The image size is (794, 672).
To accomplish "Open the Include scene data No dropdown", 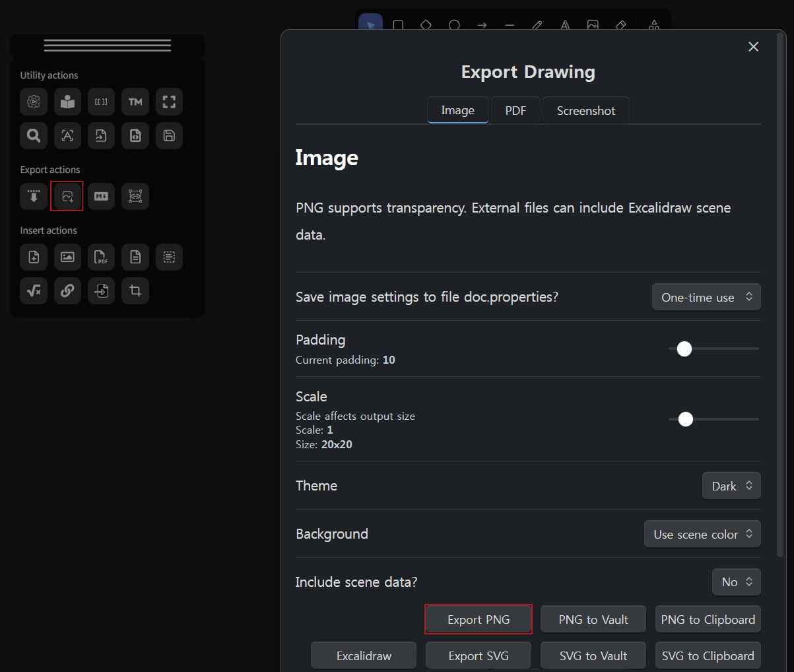I will pos(737,582).
